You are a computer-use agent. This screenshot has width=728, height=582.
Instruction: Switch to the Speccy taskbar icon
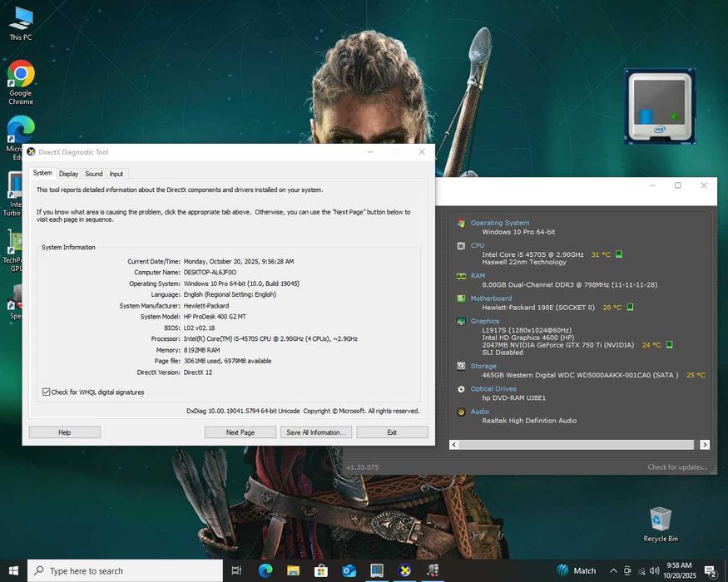click(433, 570)
